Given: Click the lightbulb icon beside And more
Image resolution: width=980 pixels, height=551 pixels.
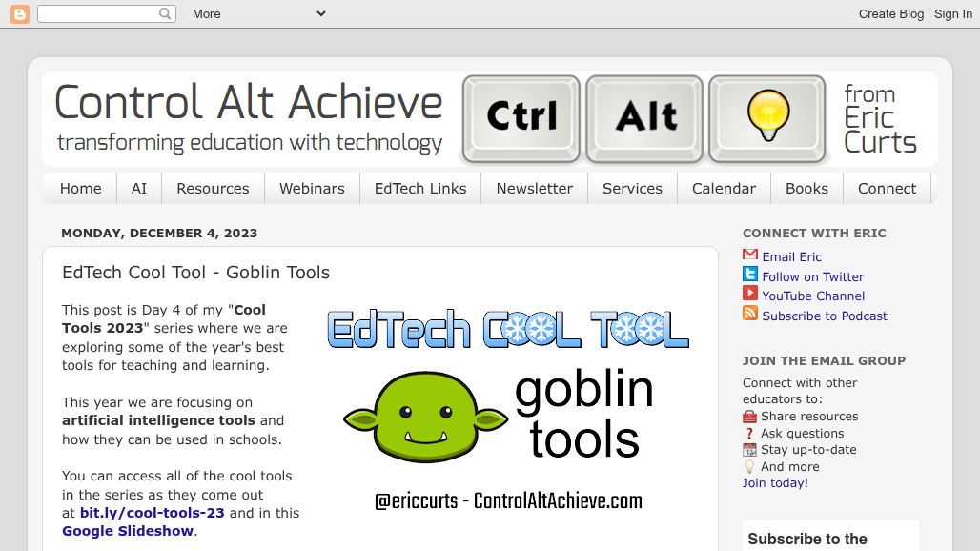Looking at the screenshot, I should [x=749, y=466].
